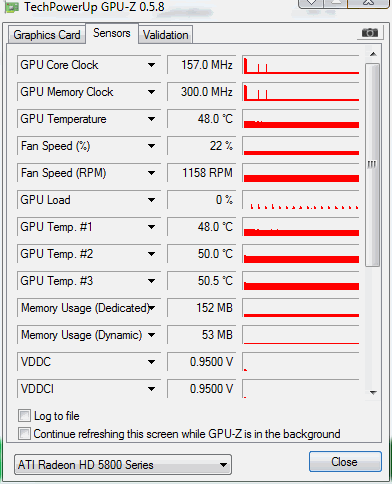Expand the Memory Usage (Dynamic) dropdown
The height and width of the screenshot is (484, 392).
click(x=152, y=335)
